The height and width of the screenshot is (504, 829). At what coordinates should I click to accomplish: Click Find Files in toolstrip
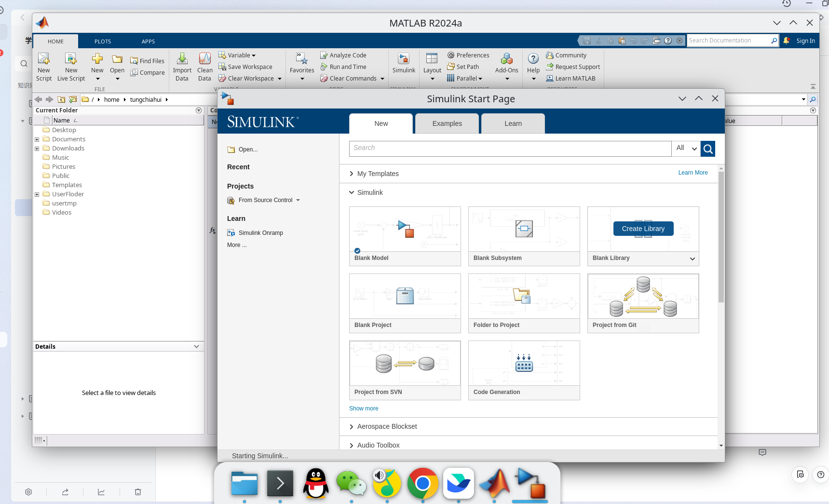click(147, 61)
